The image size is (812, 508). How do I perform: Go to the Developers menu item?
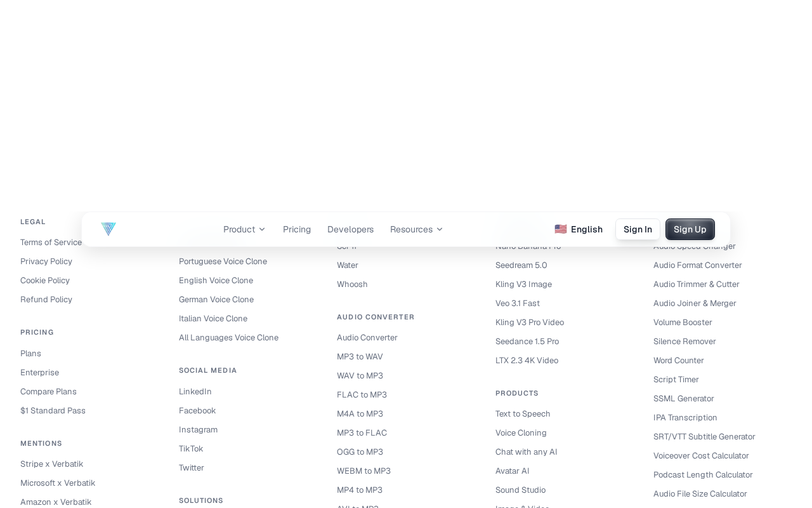point(350,229)
